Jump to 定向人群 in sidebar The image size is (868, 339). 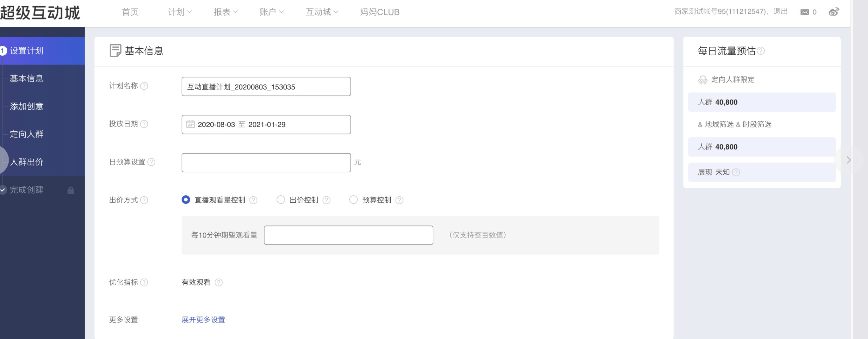[27, 134]
